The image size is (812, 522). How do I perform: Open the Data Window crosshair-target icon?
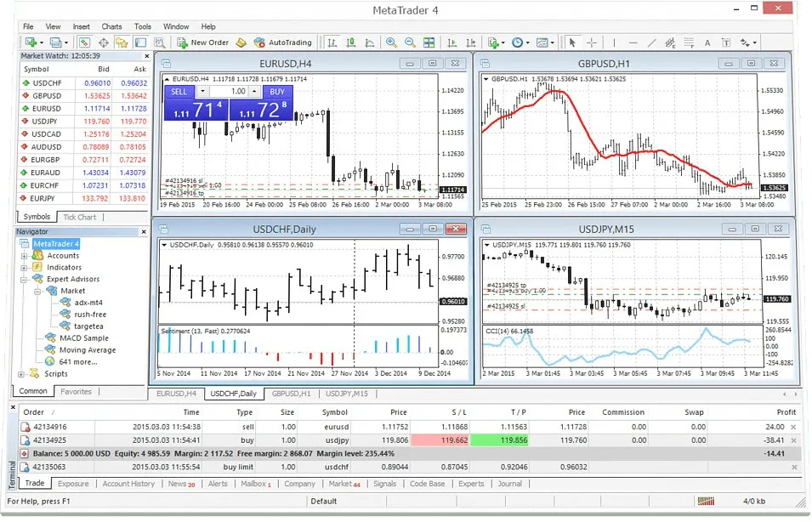[104, 43]
